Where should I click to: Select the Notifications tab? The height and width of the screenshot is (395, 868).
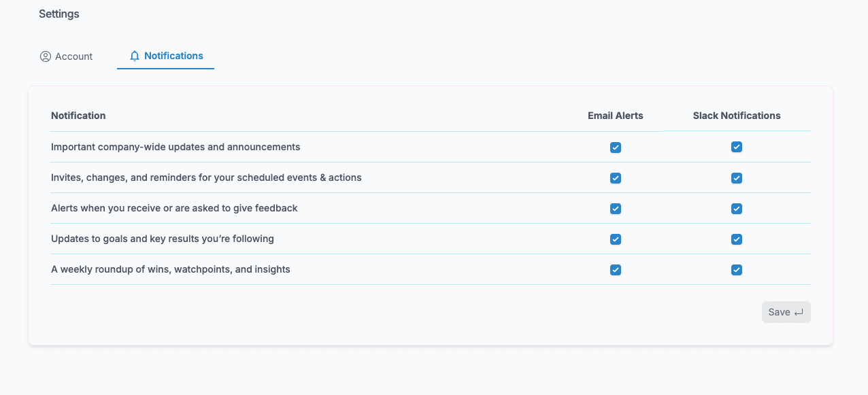click(166, 56)
